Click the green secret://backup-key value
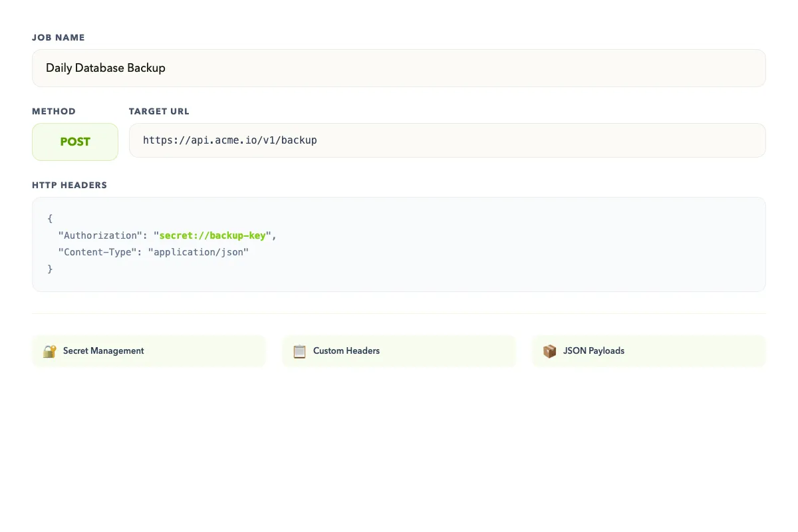Image resolution: width=798 pixels, height=532 pixels. (x=213, y=235)
